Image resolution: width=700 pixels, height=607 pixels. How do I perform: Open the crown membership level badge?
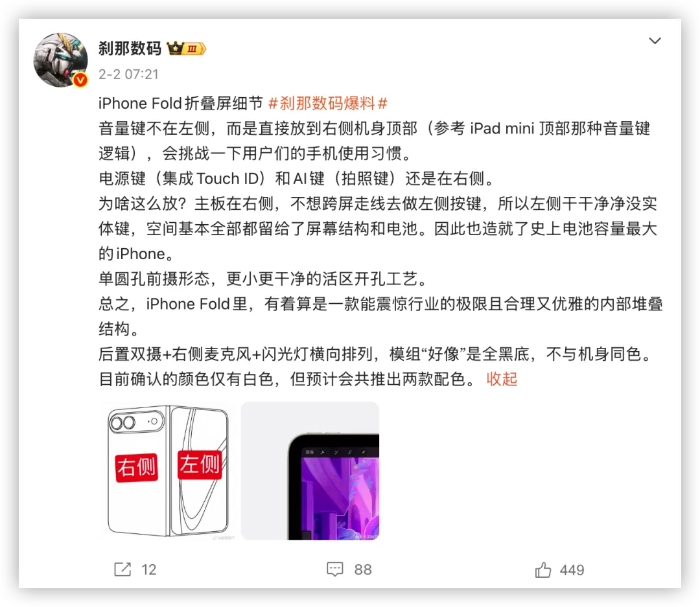[186, 48]
